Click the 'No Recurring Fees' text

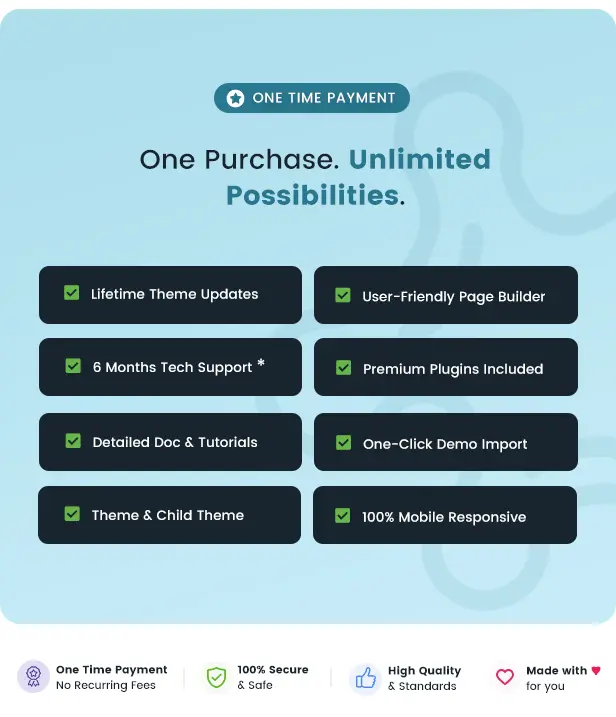106,685
